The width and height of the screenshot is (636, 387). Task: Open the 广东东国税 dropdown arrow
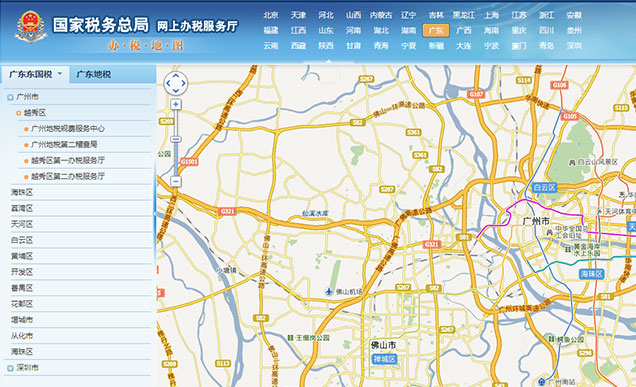60,74
